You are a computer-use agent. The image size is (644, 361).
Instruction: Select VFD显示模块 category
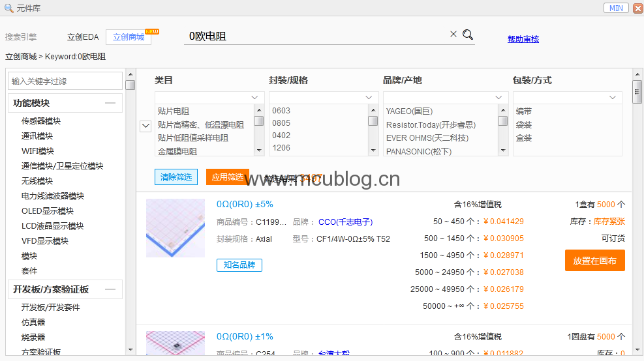click(x=45, y=241)
